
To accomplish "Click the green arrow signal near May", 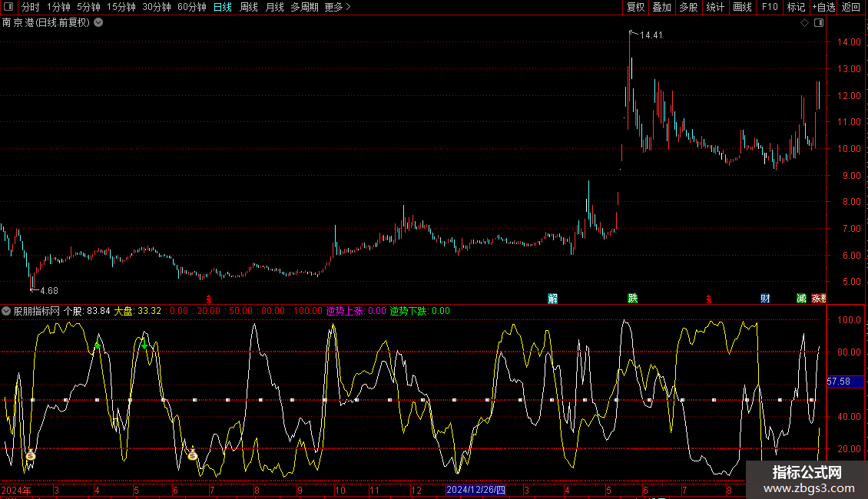I will click(144, 345).
